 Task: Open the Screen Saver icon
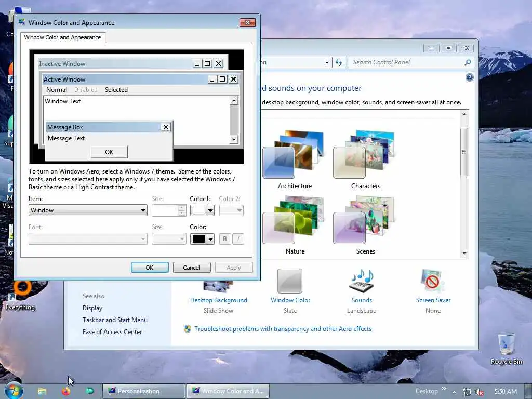coord(433,281)
